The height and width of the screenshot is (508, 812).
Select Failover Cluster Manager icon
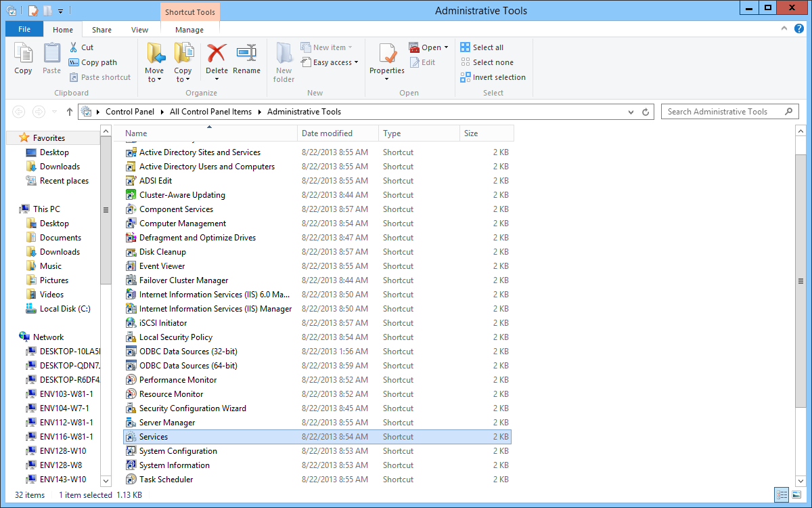click(x=131, y=280)
